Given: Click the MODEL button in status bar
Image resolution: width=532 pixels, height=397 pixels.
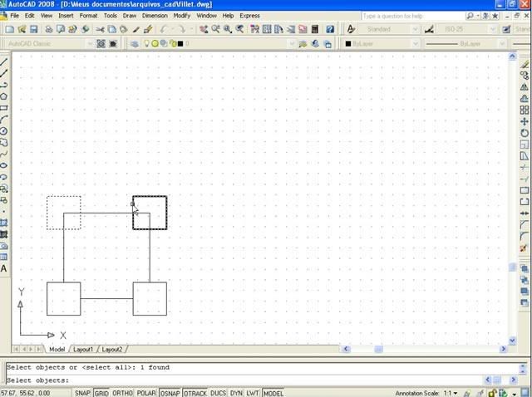Looking at the screenshot, I should [273, 393].
